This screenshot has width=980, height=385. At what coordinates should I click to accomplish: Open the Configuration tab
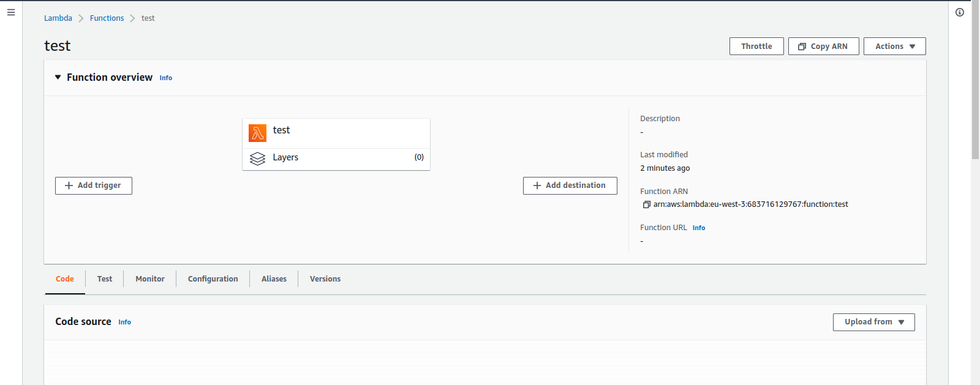(213, 279)
